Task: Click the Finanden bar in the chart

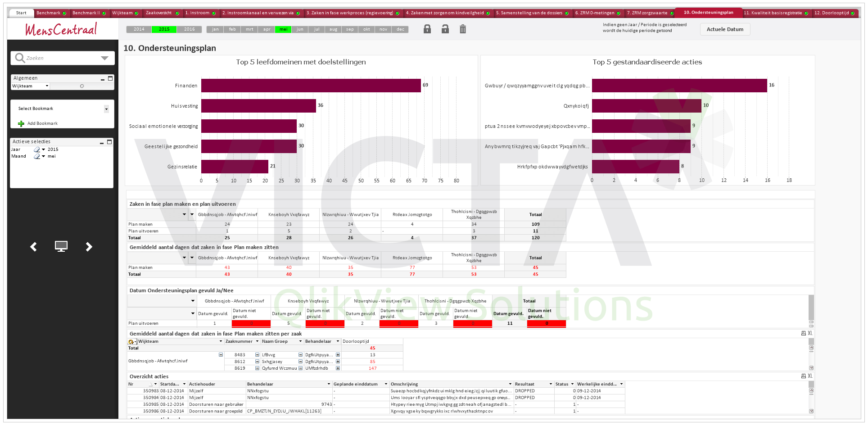Action: pos(311,86)
